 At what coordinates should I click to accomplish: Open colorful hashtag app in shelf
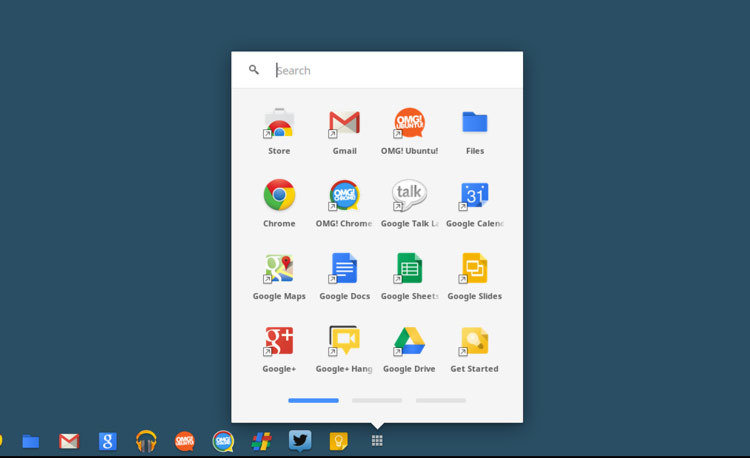pos(262,441)
